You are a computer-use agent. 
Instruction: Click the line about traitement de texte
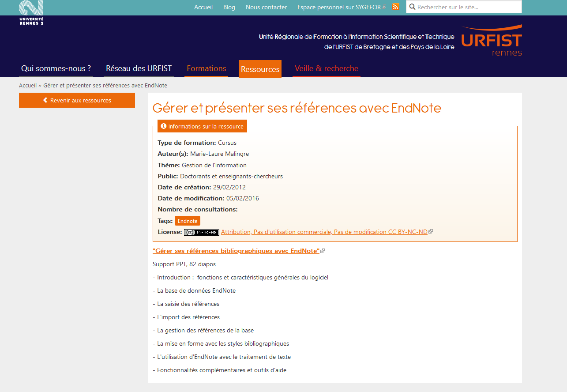(222, 357)
